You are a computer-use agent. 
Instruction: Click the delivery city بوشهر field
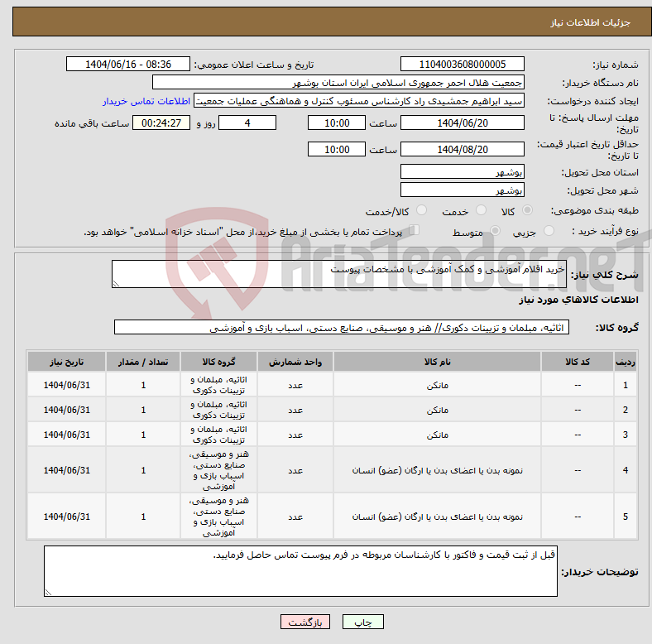[x=462, y=190]
